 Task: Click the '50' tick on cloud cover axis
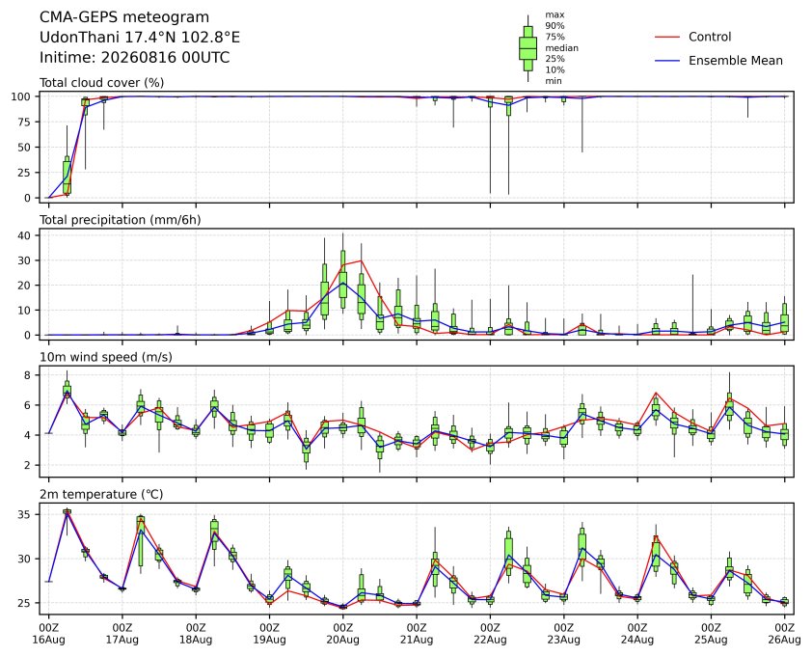tap(24, 148)
